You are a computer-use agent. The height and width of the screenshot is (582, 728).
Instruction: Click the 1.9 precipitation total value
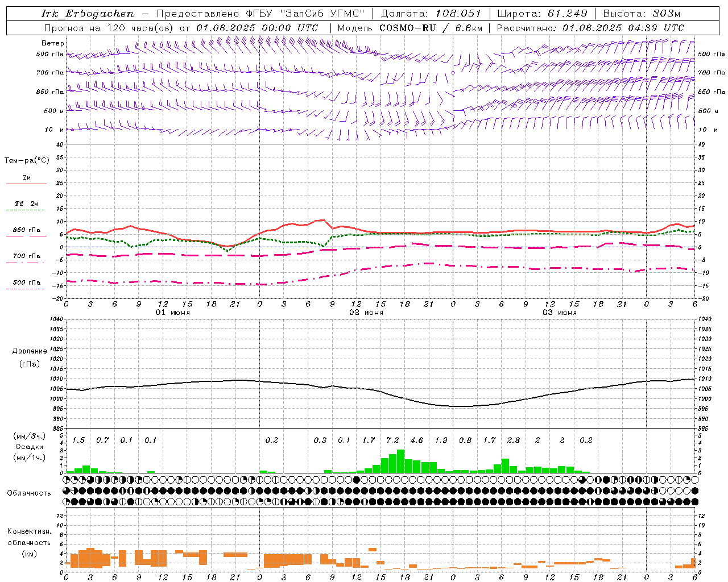[441, 440]
